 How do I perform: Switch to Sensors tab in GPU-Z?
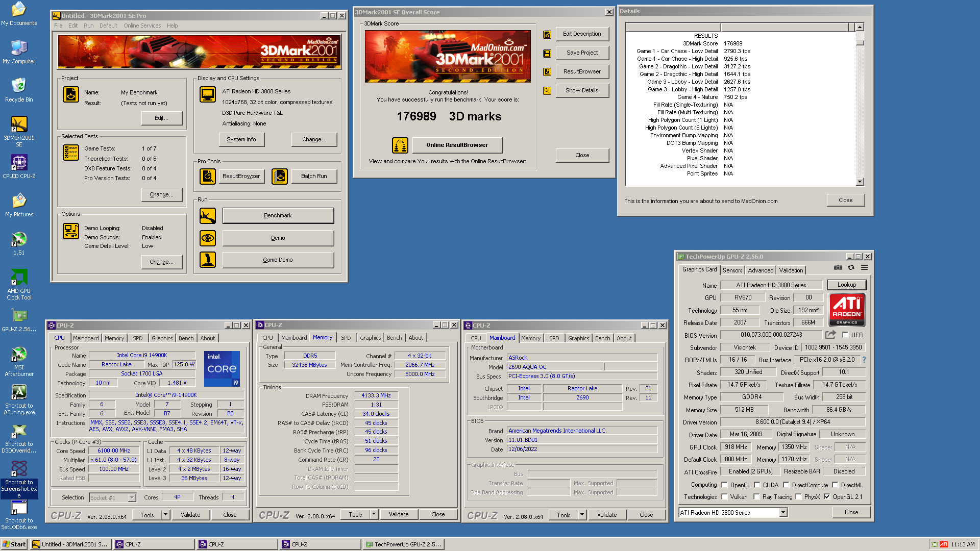point(732,270)
